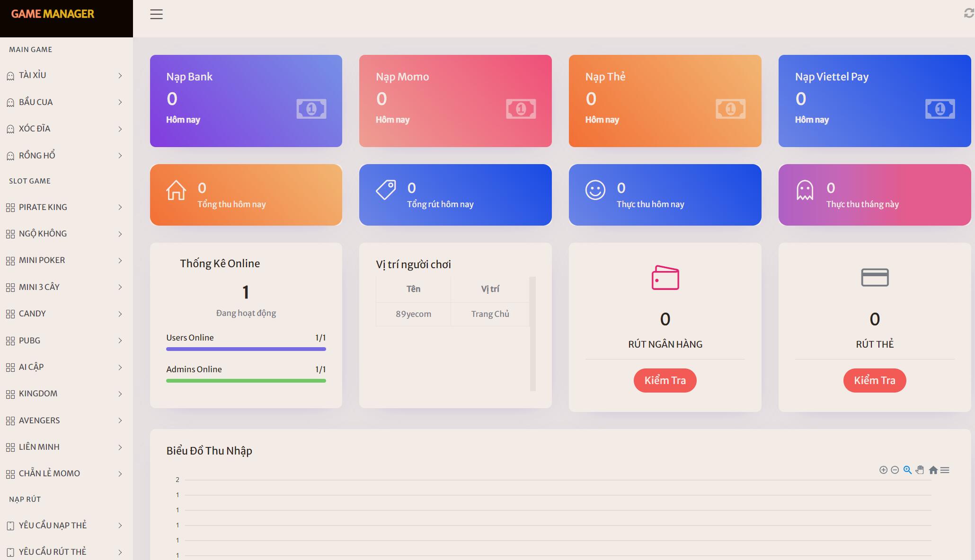975x560 pixels.
Task: Open the LIÊN MINH menu item
Action: click(x=66, y=447)
